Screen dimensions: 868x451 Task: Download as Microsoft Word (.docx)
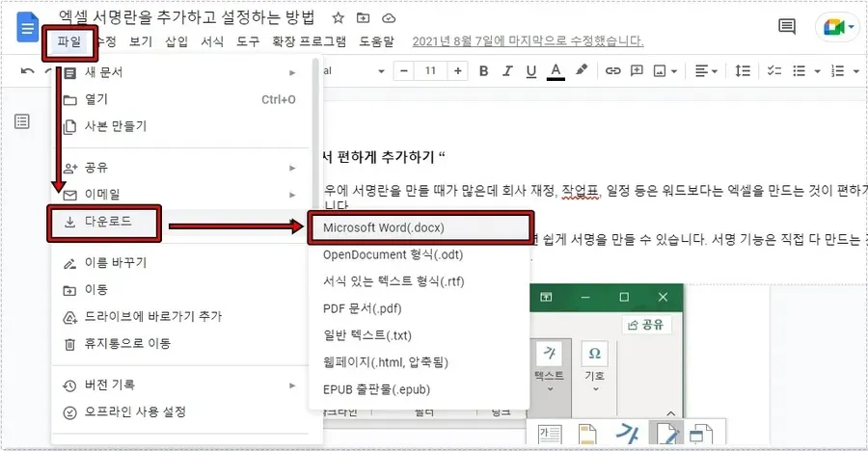(420, 228)
